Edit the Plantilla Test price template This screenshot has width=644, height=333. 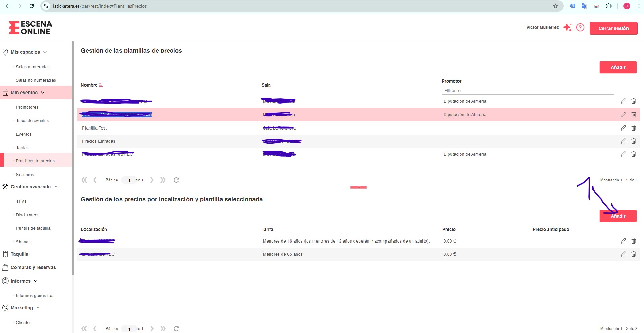point(623,128)
